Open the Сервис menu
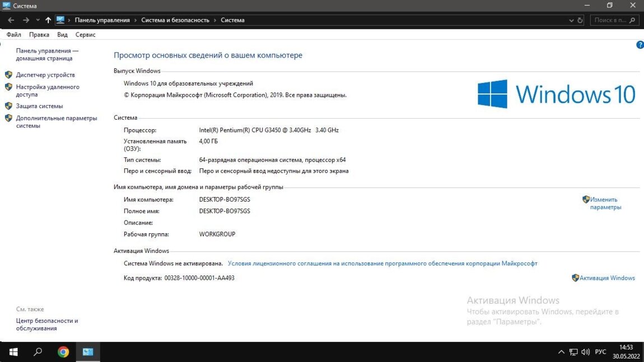This screenshot has height=362, width=644. (86, 35)
